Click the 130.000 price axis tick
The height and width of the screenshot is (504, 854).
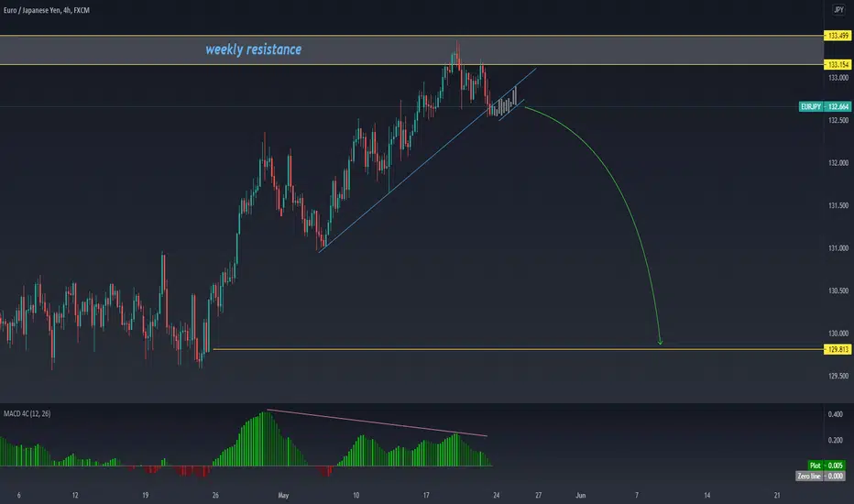point(838,334)
